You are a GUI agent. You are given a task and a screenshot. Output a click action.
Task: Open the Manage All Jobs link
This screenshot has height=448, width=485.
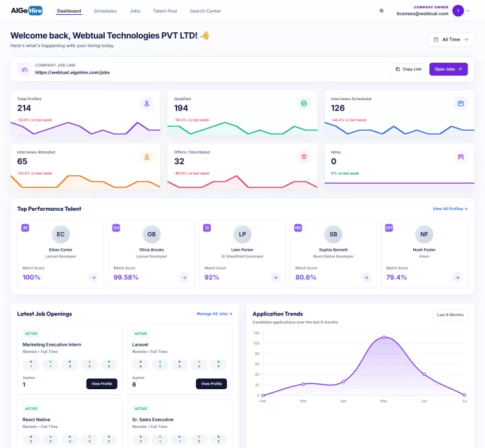point(214,314)
